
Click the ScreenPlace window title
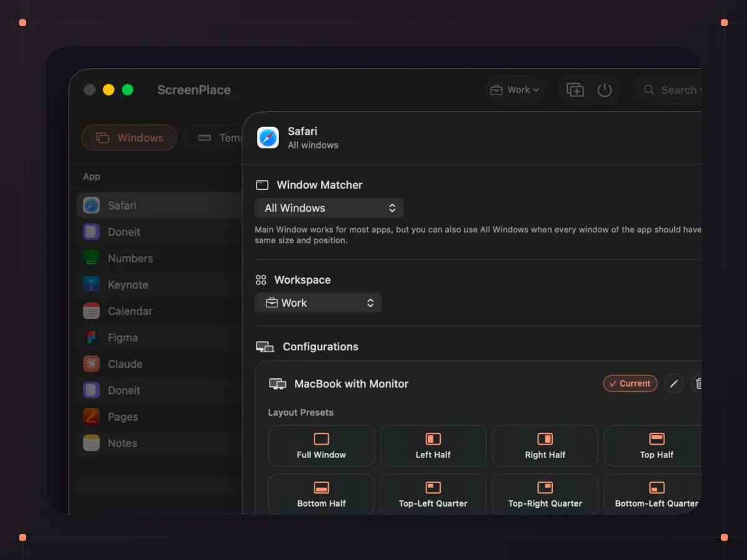(194, 90)
